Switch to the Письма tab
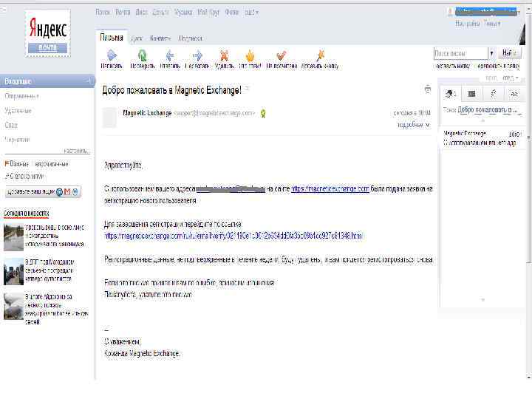The height and width of the screenshot is (399, 532). (x=112, y=38)
